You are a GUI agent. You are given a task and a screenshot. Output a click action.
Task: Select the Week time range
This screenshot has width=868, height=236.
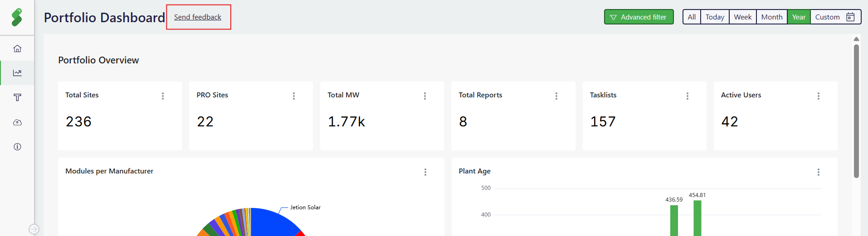coord(743,17)
